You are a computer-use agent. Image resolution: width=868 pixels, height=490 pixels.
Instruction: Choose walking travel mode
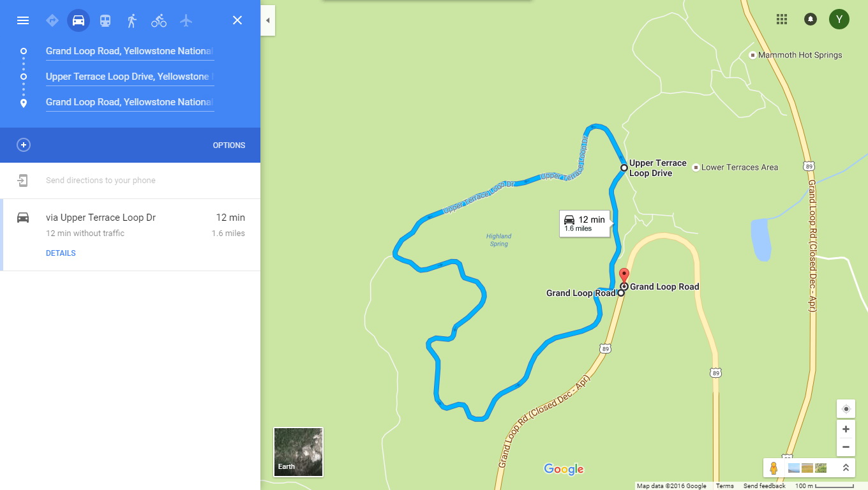tap(132, 20)
